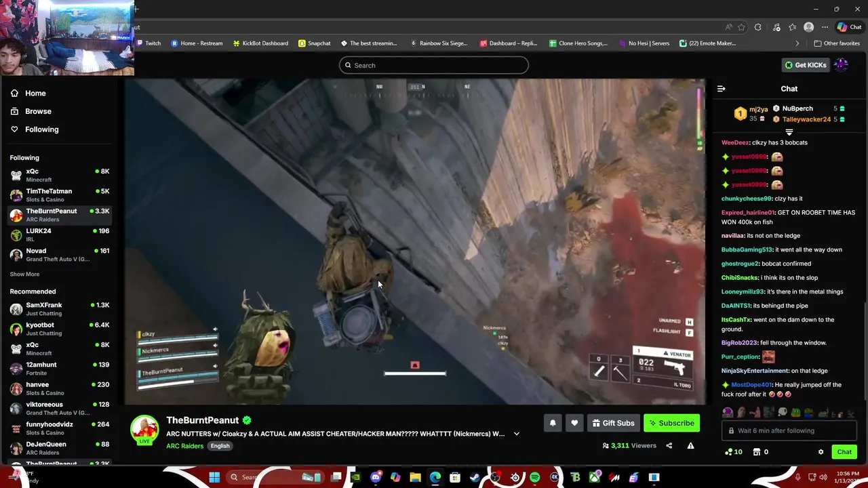
Task: Open Edge settings and more menu
Action: tap(825, 27)
